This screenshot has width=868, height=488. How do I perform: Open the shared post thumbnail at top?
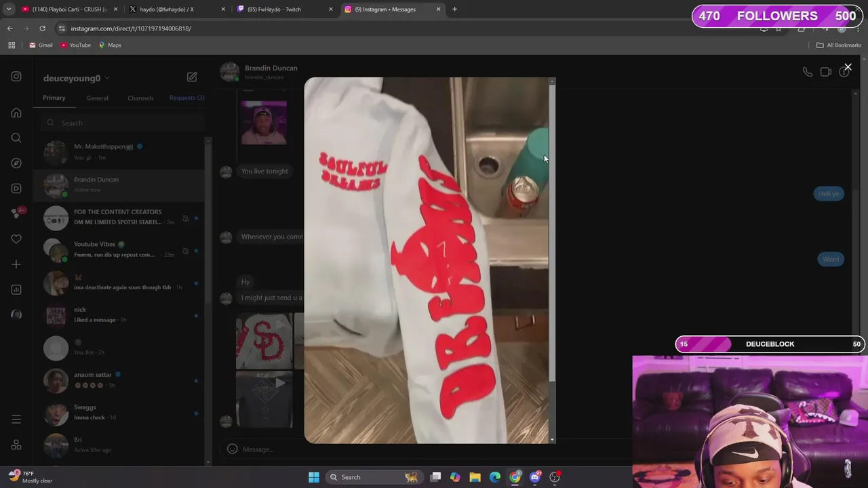(x=264, y=122)
